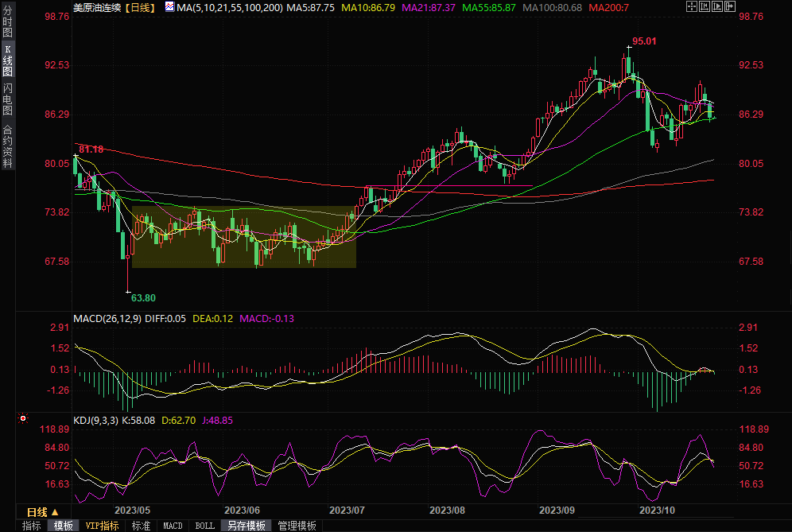Apply the BOLL template
The image size is (792, 532).
point(204,526)
